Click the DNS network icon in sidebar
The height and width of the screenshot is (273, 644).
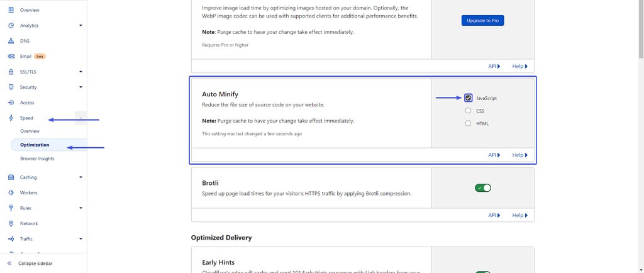[x=11, y=41]
